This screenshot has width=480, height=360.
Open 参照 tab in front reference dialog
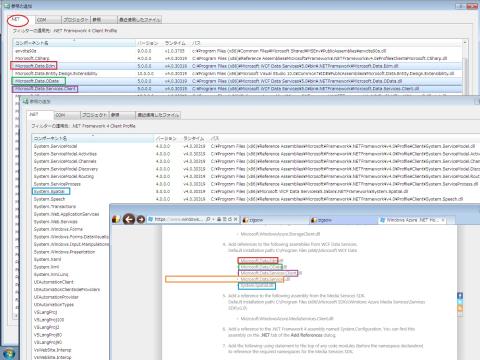tap(122, 115)
